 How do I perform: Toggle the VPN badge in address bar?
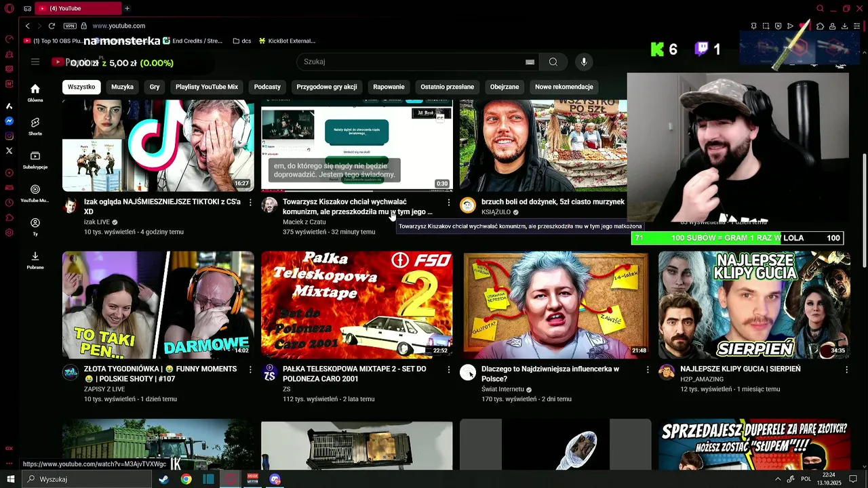coord(70,26)
